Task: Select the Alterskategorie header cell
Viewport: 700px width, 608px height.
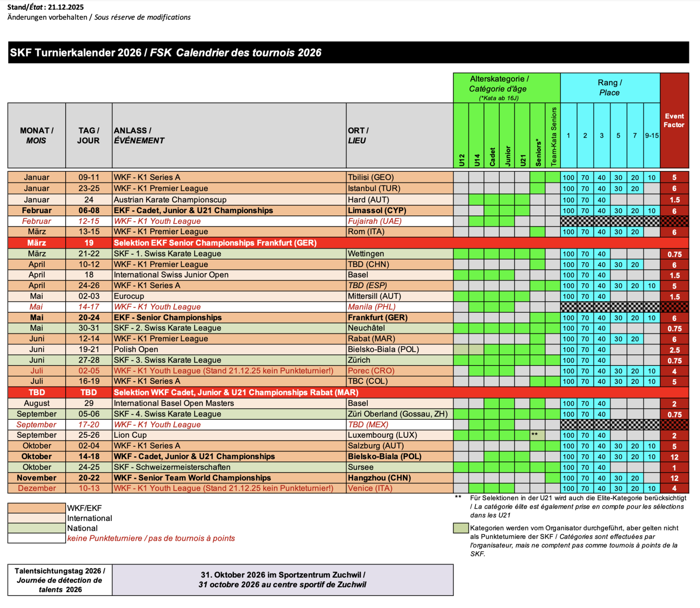Action: [507, 88]
